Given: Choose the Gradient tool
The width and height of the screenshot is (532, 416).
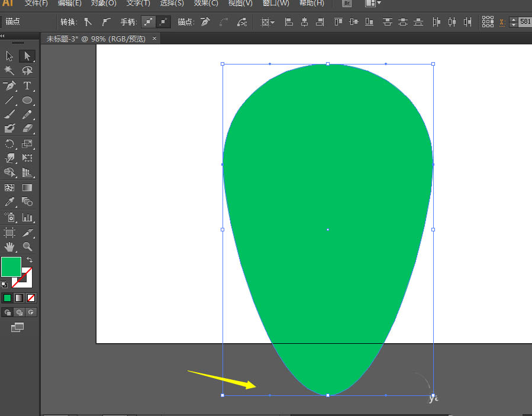Looking at the screenshot, I should pyautogui.click(x=27, y=188).
